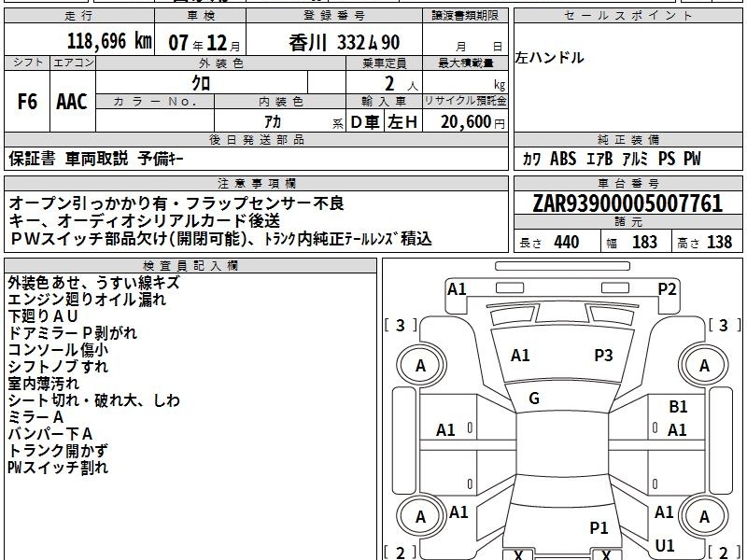Select the 車検 column header
The height and width of the screenshot is (560, 747).
pos(201,16)
